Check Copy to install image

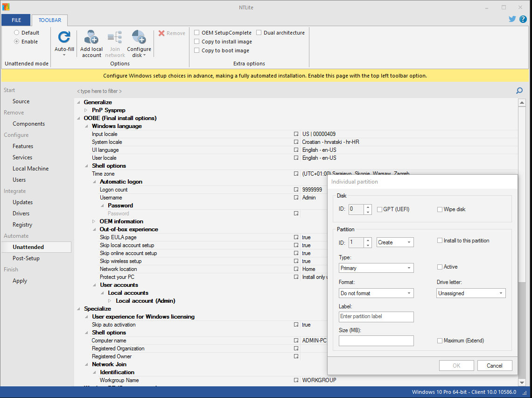coord(196,42)
